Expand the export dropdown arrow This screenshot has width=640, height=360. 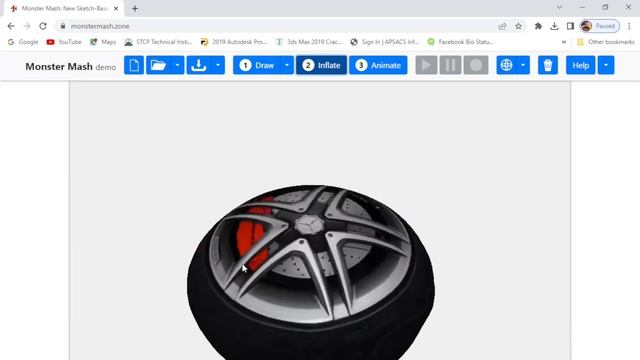click(218, 65)
